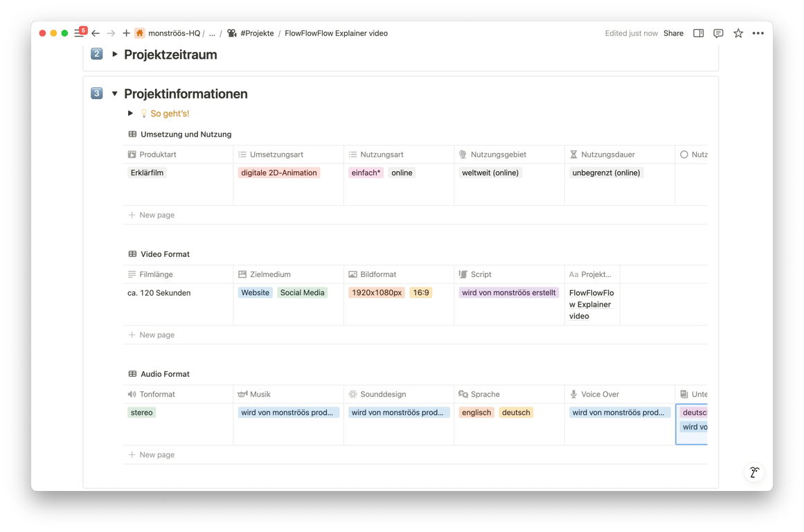Toggle the side peek layout icon
The width and height of the screenshot is (804, 532).
pyautogui.click(x=698, y=33)
